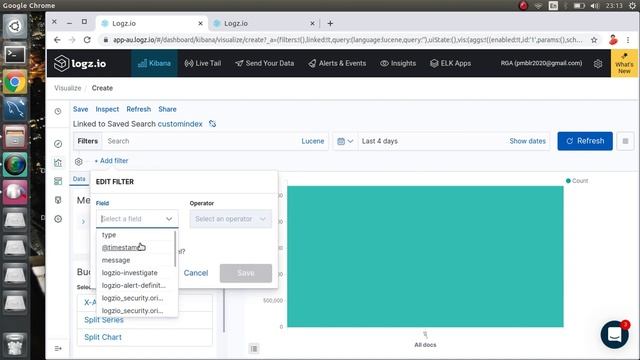Viewport: 640px width, 360px height.
Task: Select Split Series bucket
Action: pos(104,320)
